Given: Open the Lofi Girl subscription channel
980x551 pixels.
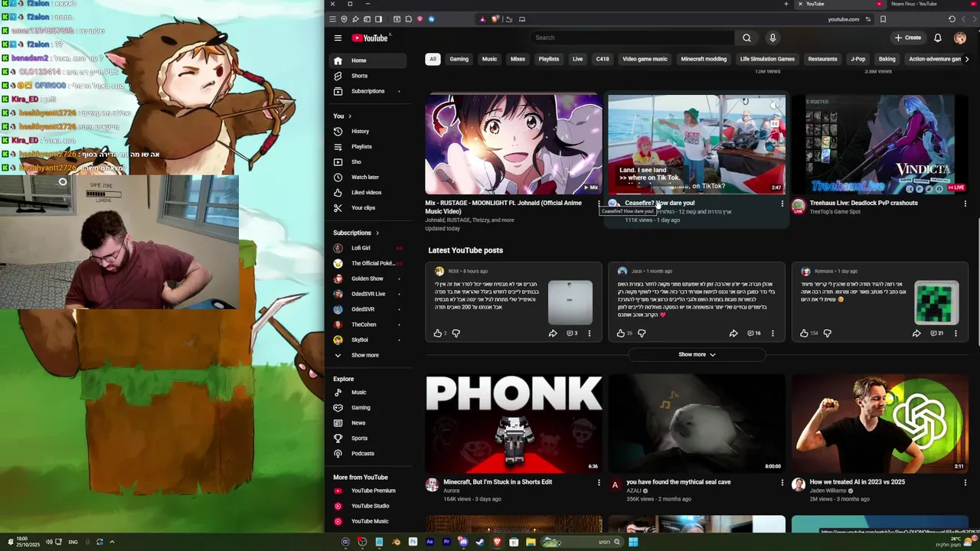Looking at the screenshot, I should pos(368,248).
